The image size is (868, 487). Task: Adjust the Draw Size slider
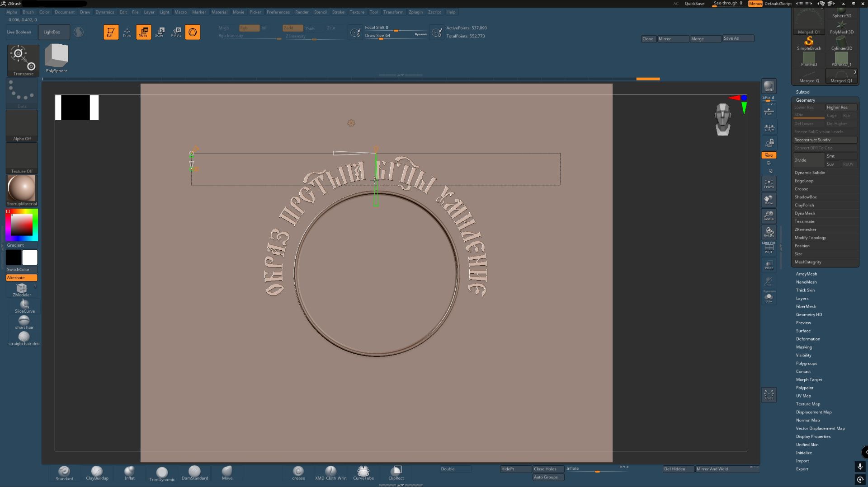(396, 36)
